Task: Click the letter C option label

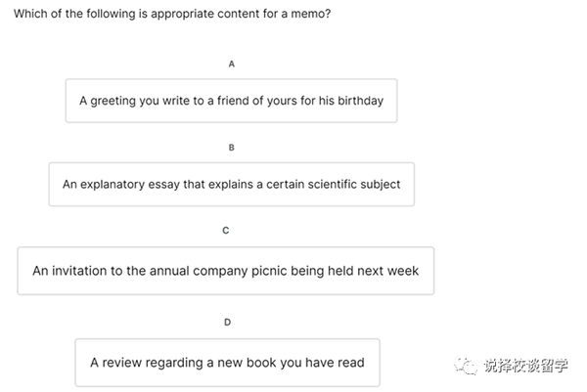Action: pyautogui.click(x=226, y=231)
